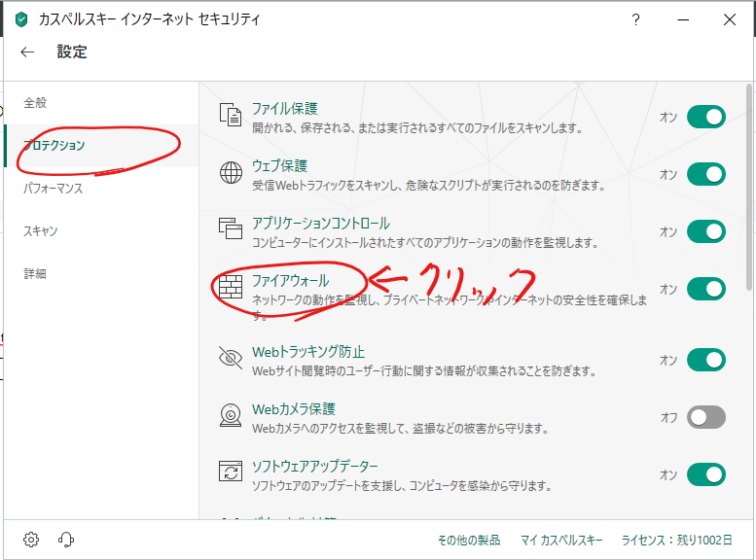Click the ファイアウォール brick wall icon
The width and height of the screenshot is (756, 560).
tap(231, 287)
